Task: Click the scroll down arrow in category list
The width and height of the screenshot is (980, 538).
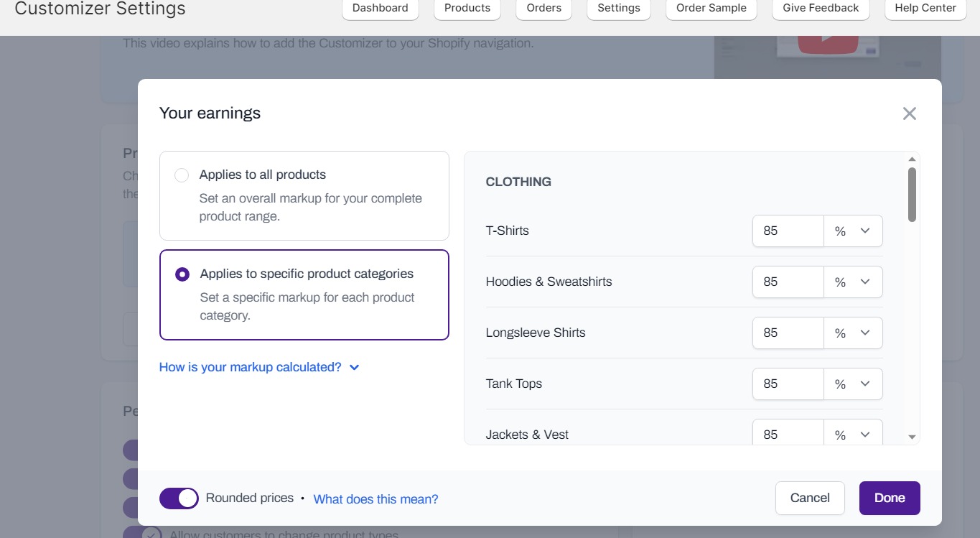Action: [912, 437]
